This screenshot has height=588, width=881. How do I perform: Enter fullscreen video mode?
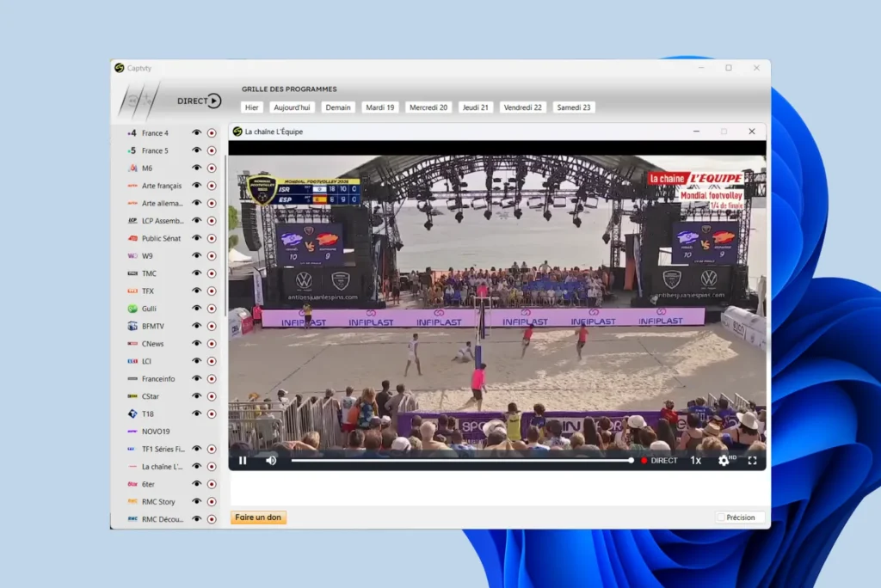point(752,461)
